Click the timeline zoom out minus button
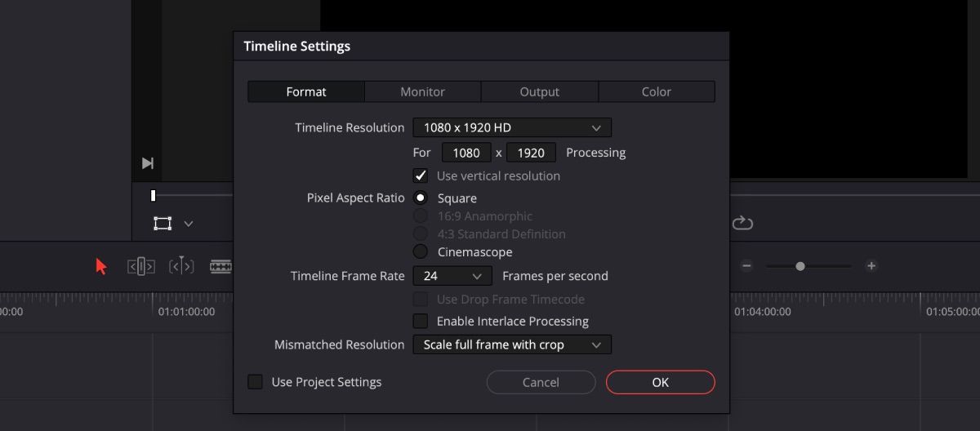The width and height of the screenshot is (980, 431). click(746, 266)
